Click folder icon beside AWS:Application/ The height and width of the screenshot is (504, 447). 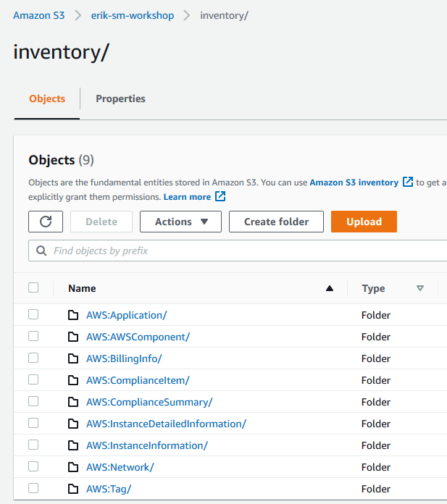(x=73, y=315)
